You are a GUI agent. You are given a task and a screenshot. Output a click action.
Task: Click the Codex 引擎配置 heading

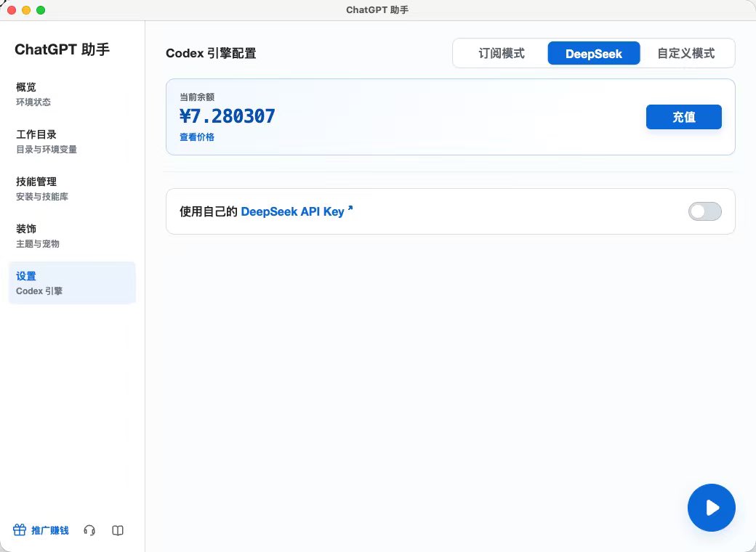coord(211,53)
